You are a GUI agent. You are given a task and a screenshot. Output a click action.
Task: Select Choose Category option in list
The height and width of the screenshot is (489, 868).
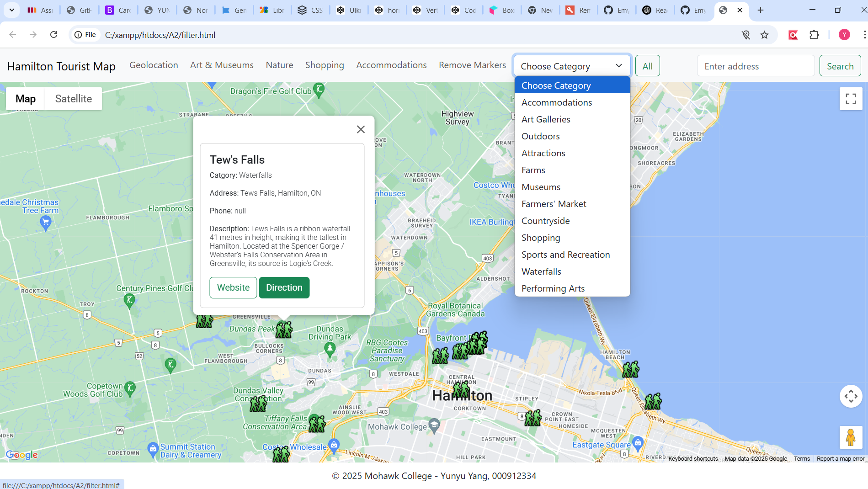coord(572,85)
